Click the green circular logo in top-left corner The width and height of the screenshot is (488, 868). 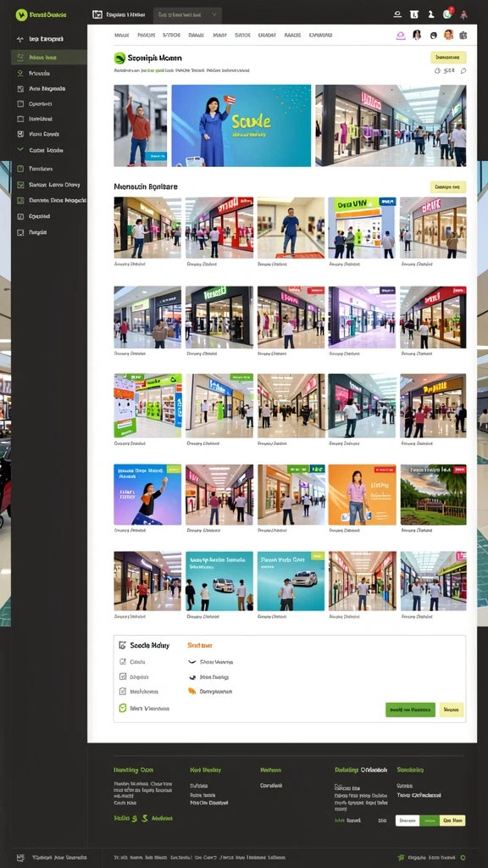click(21, 15)
